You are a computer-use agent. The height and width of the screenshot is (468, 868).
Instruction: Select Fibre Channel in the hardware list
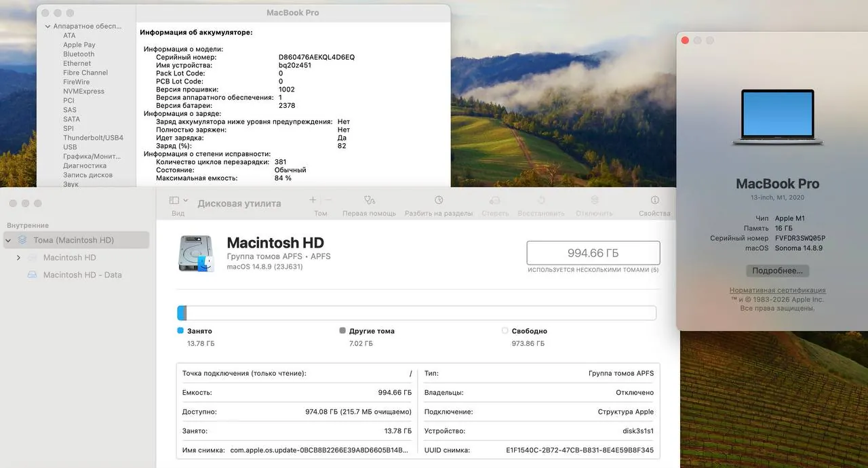pos(85,73)
